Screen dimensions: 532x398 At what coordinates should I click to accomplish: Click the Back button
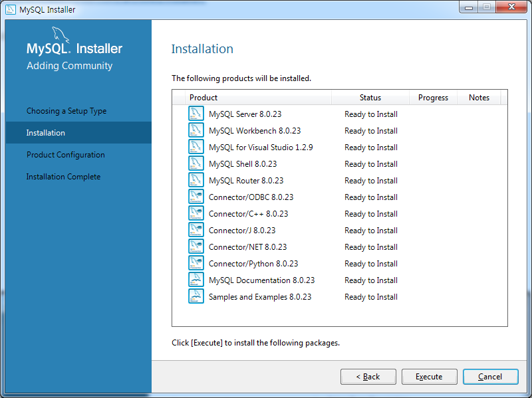click(368, 377)
